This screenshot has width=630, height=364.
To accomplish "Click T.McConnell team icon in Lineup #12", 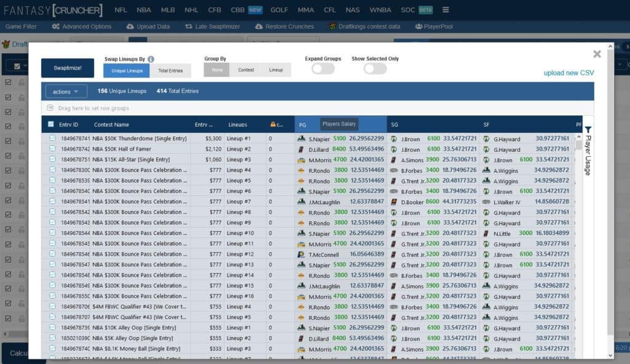I will click(x=301, y=255).
